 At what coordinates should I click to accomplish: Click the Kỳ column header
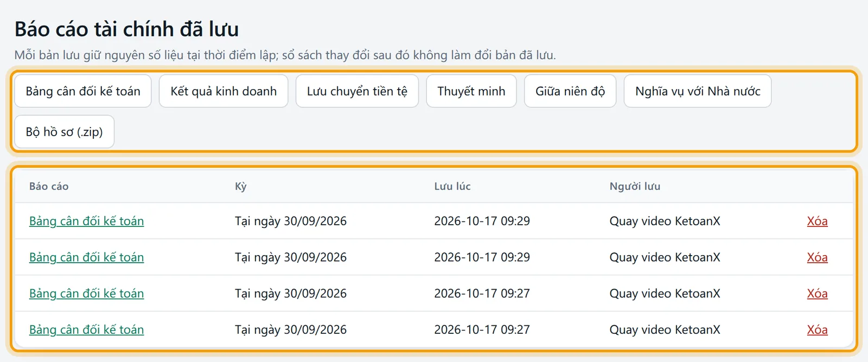(x=241, y=186)
